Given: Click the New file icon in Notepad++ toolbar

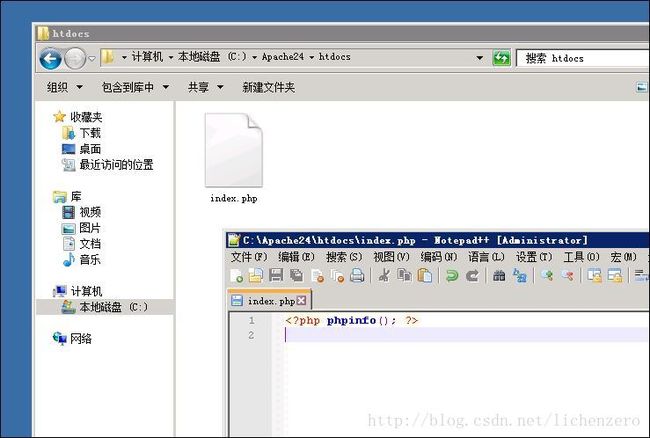Looking at the screenshot, I should pos(236,276).
